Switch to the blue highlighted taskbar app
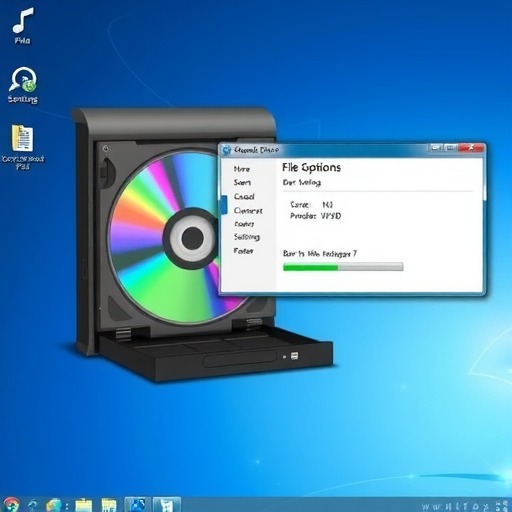Screen dimensions: 512x512 pyautogui.click(x=138, y=504)
